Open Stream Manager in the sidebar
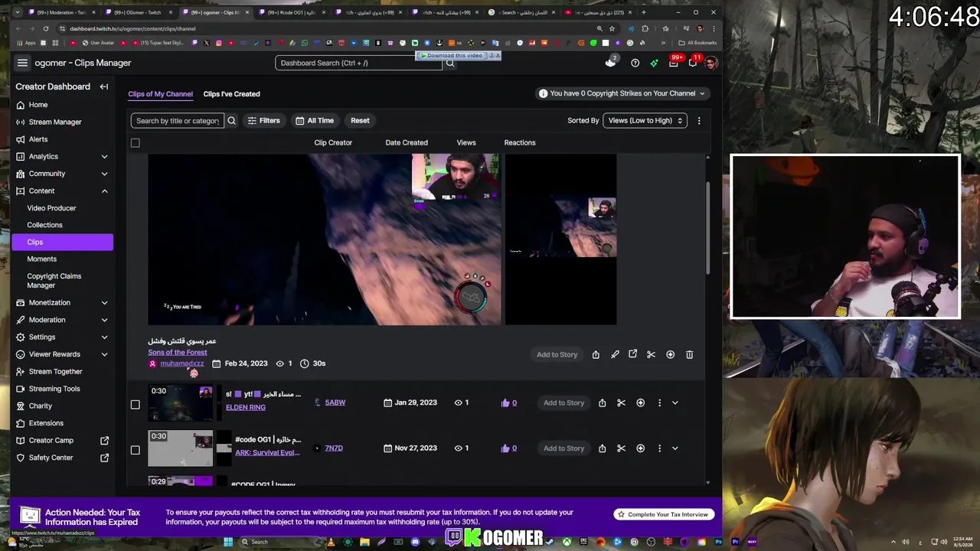Image resolution: width=980 pixels, height=551 pixels. (55, 122)
